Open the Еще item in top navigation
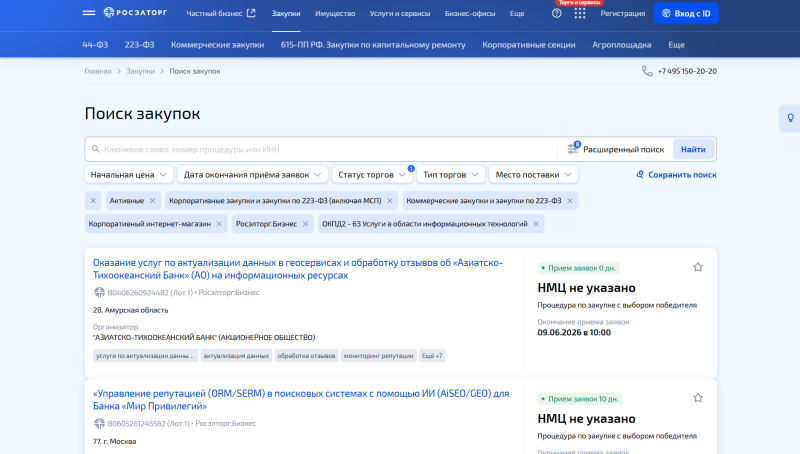 click(x=517, y=13)
